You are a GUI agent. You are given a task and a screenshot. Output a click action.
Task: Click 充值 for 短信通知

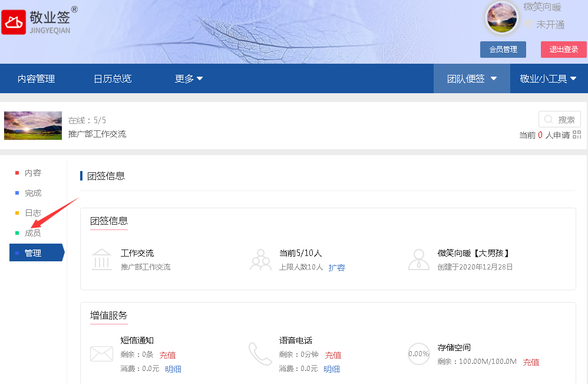coord(167,355)
